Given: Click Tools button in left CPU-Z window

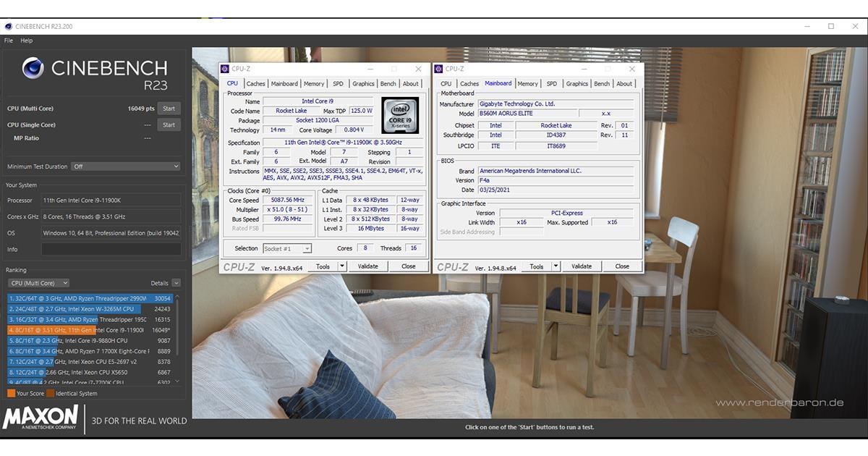Looking at the screenshot, I should [323, 266].
